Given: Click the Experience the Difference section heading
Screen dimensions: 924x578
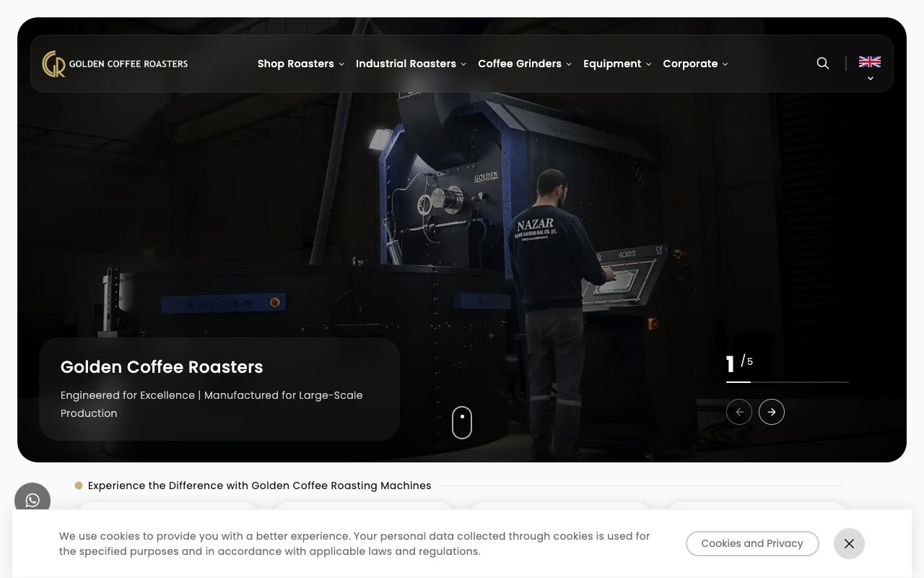Looking at the screenshot, I should click(260, 486).
